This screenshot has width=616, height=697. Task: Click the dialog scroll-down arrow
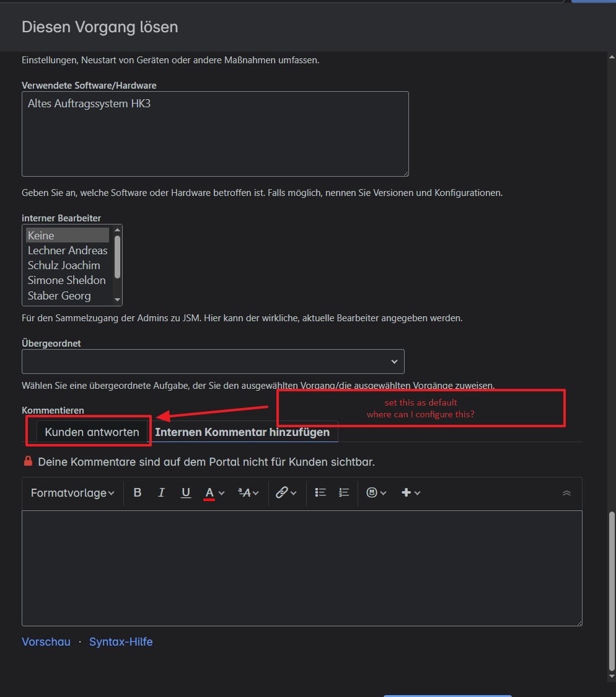point(612,677)
